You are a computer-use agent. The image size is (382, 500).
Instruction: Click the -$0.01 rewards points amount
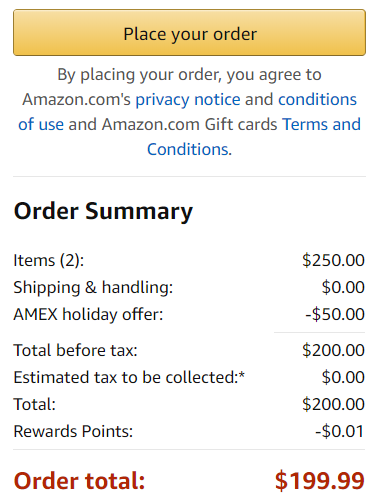340,431
